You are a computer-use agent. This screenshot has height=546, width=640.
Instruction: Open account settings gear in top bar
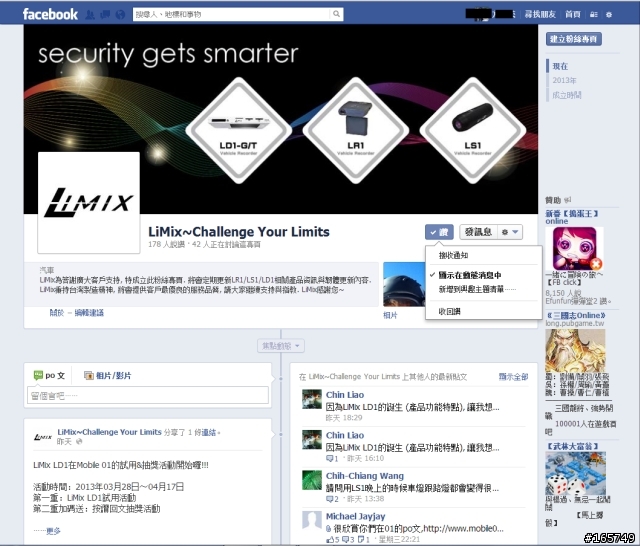pyautogui.click(x=609, y=15)
